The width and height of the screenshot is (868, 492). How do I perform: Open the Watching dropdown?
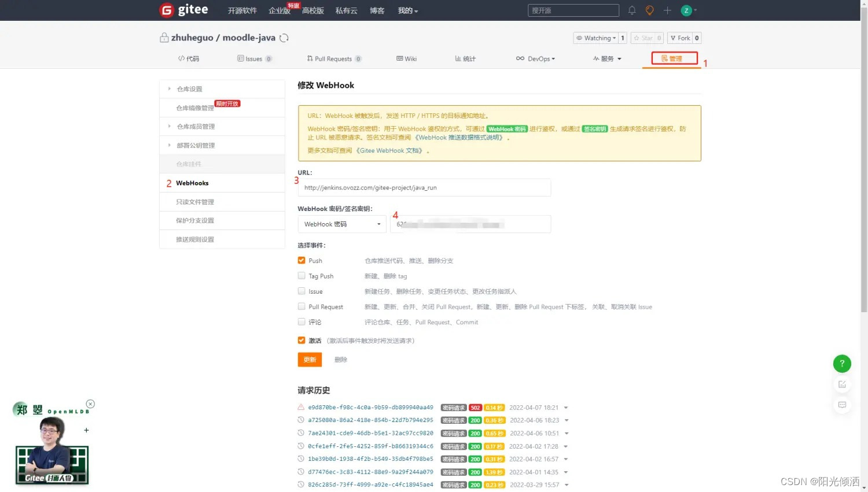[x=595, y=38]
